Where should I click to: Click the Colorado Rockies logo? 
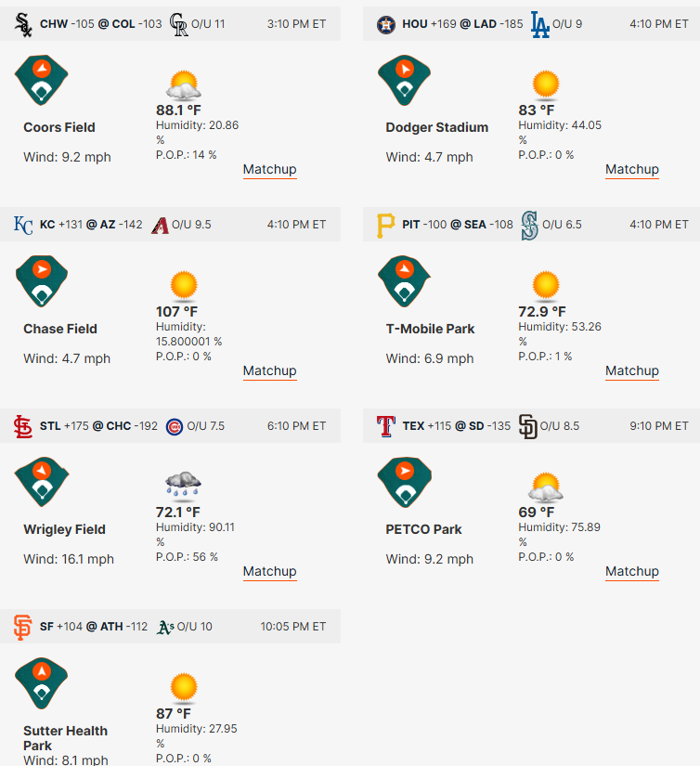click(178, 24)
